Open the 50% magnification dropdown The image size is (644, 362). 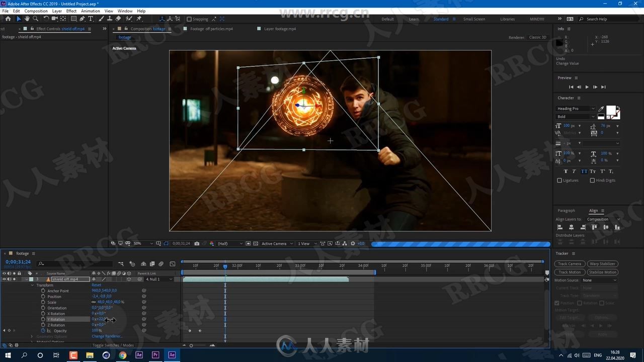(144, 243)
